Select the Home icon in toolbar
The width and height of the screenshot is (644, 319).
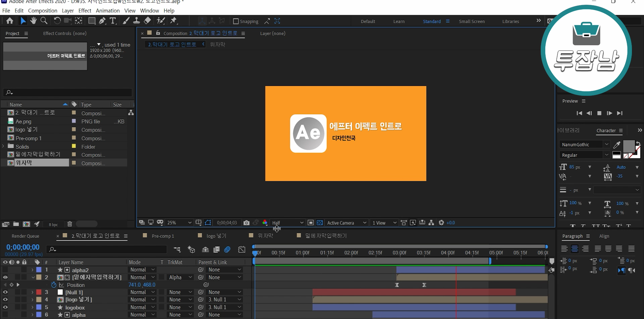click(x=10, y=21)
